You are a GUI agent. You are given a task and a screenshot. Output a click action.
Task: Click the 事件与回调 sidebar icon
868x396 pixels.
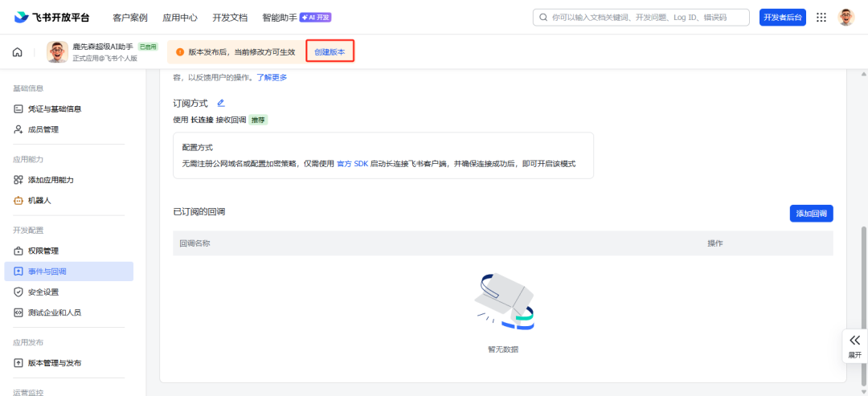(x=18, y=271)
